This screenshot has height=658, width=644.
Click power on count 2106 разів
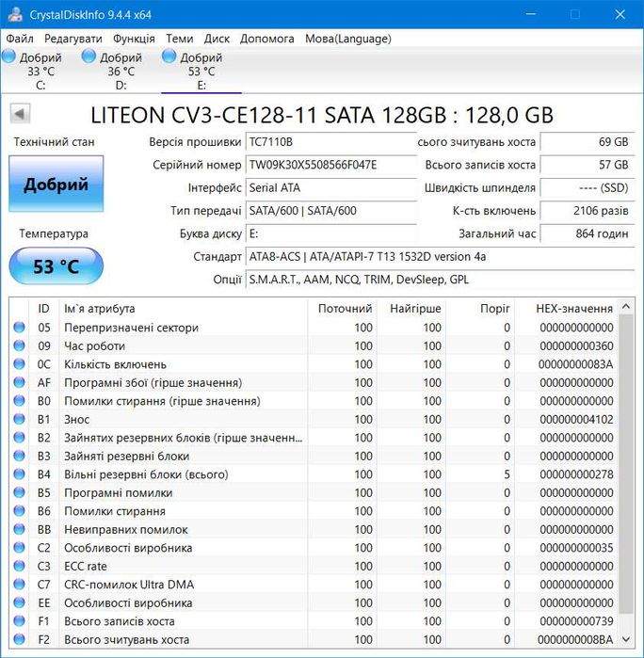pyautogui.click(x=588, y=211)
